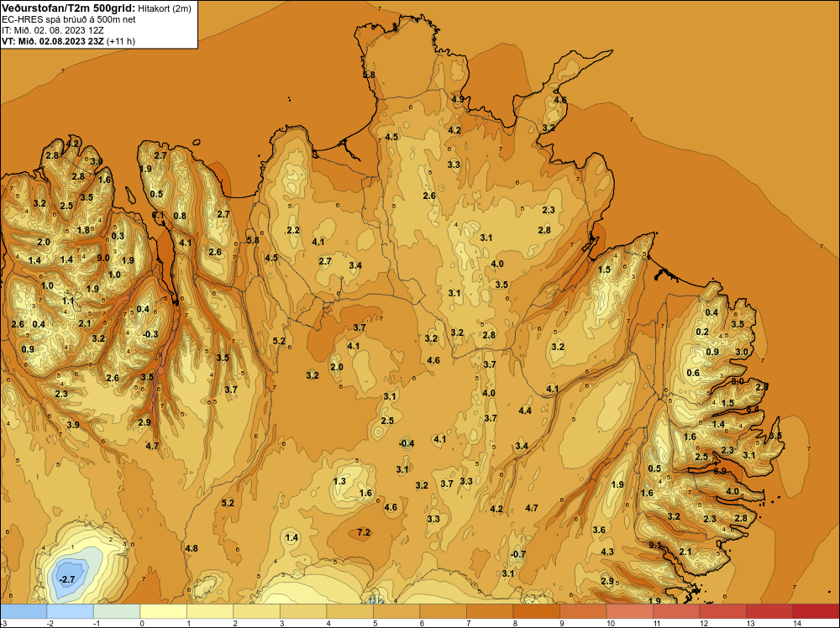
Task: Click the 3.9 temperature value
Action: (73, 425)
